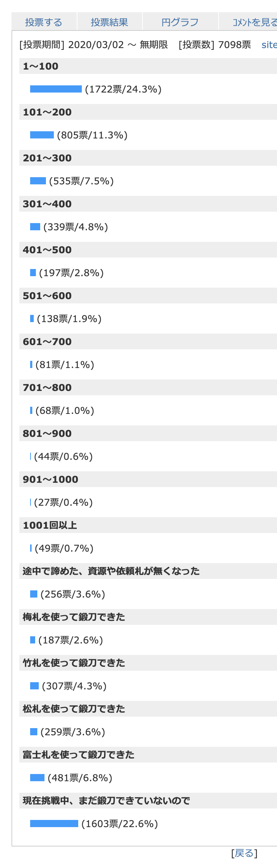Click the 梅札を使って鍛刀できた header
277x868 pixels.
click(148, 617)
